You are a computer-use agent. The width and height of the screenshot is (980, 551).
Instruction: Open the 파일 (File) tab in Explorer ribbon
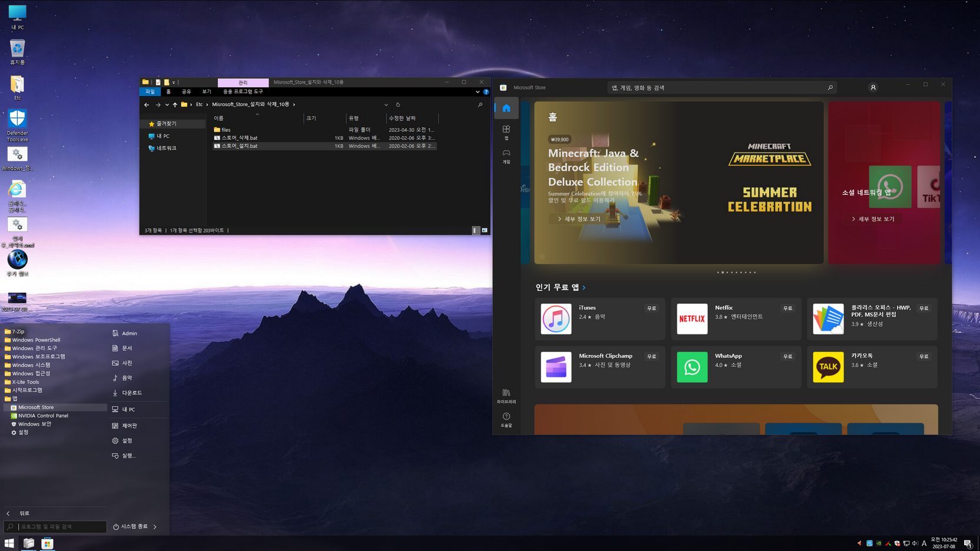click(x=150, y=92)
